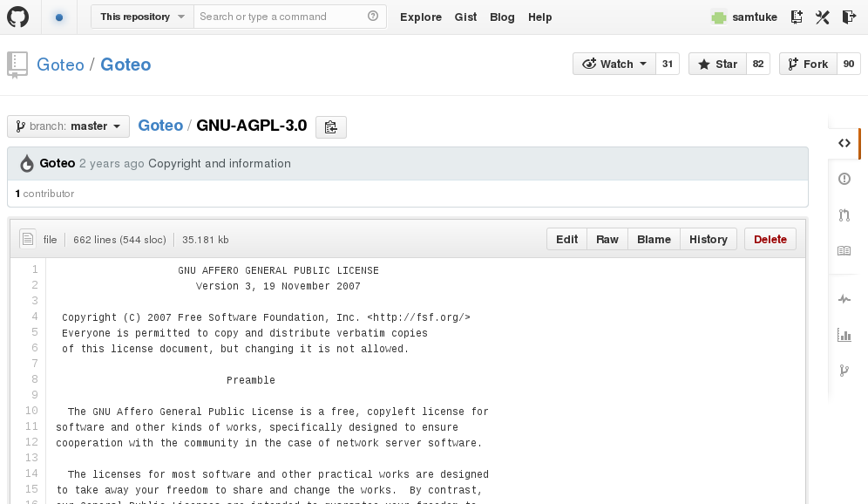Open the Pulse activity icon

click(x=844, y=298)
